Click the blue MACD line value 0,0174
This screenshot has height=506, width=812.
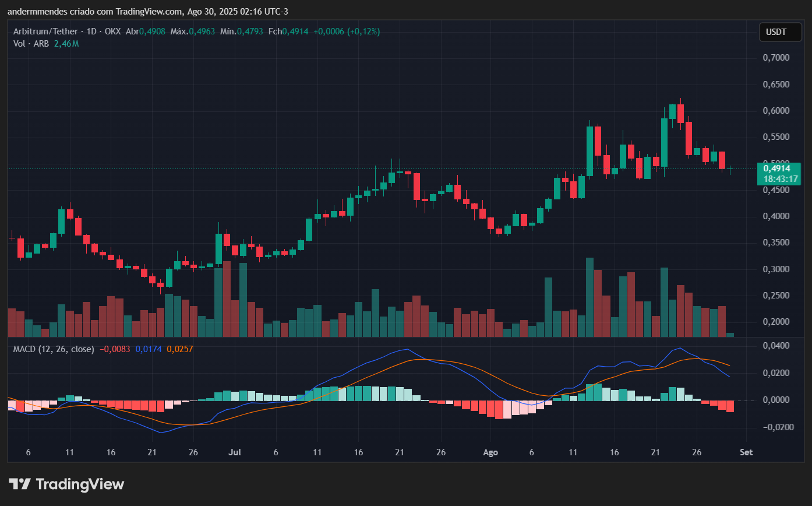pyautogui.click(x=149, y=349)
